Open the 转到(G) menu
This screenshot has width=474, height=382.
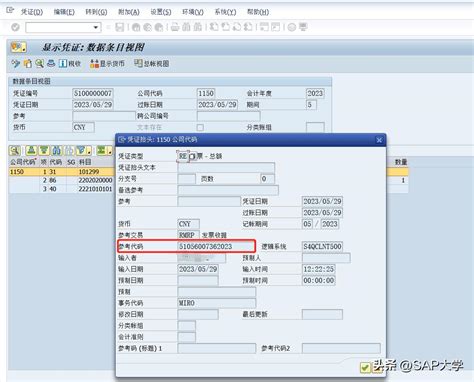(96, 12)
